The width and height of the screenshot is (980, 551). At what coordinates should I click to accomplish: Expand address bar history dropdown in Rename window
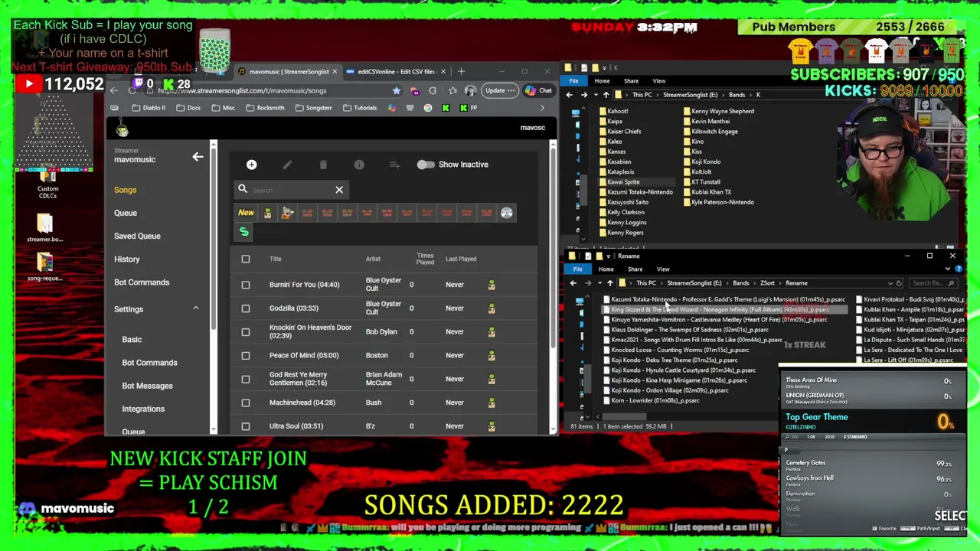pyautogui.click(x=890, y=283)
